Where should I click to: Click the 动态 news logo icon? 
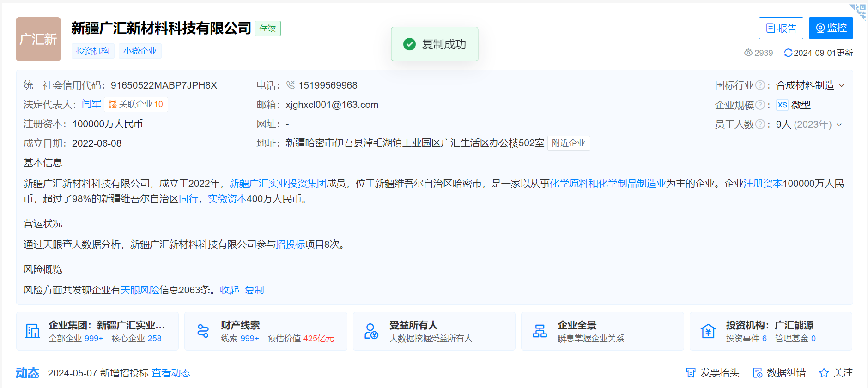click(x=28, y=373)
